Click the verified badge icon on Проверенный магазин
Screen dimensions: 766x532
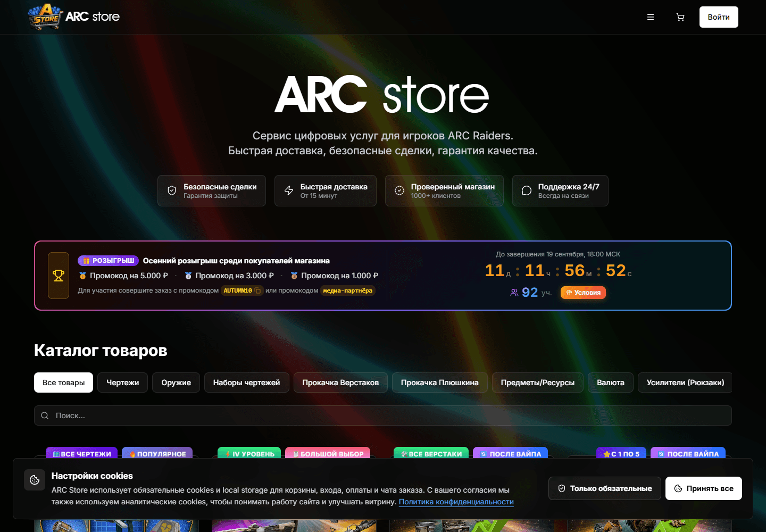coord(399,190)
